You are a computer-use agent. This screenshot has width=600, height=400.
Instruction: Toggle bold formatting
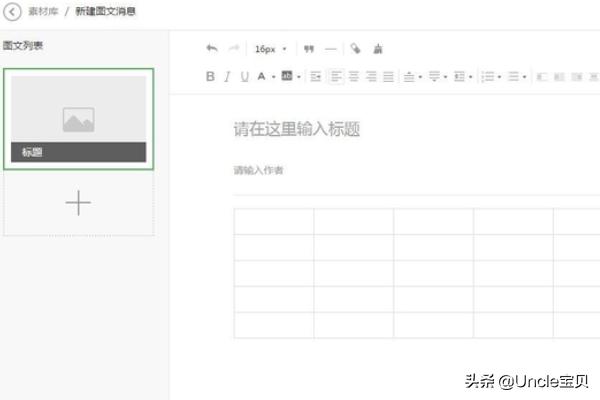(x=210, y=77)
